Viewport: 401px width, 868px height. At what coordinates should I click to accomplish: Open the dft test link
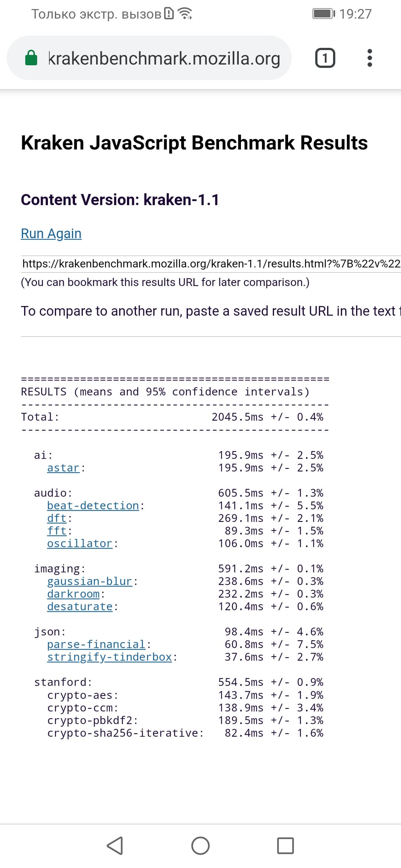click(x=57, y=519)
